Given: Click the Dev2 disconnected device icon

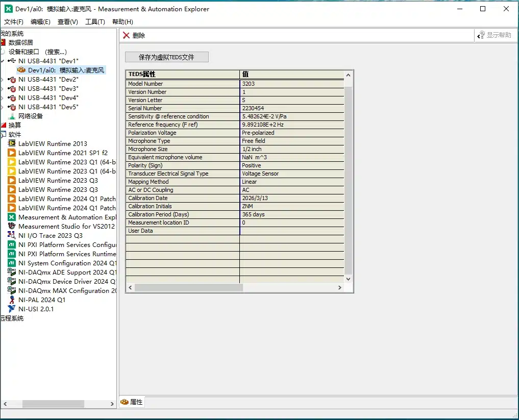Looking at the screenshot, I should click(x=12, y=80).
